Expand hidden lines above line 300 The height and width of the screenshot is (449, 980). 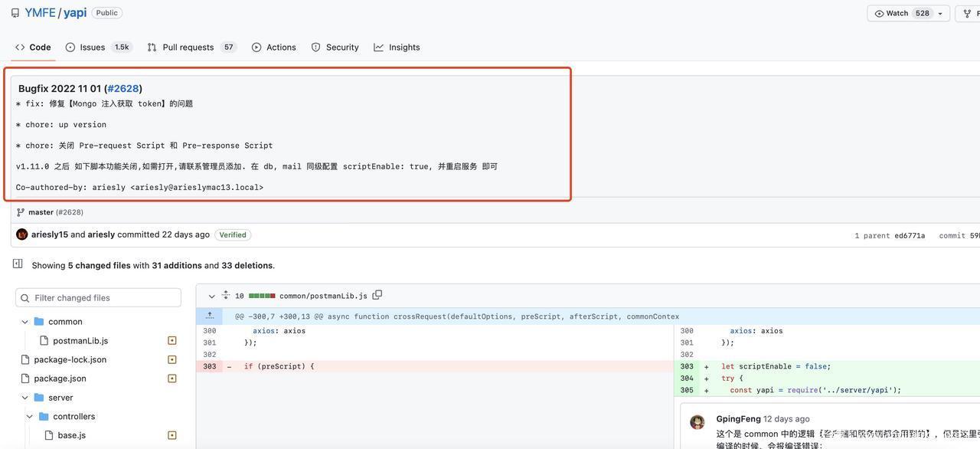(209, 316)
